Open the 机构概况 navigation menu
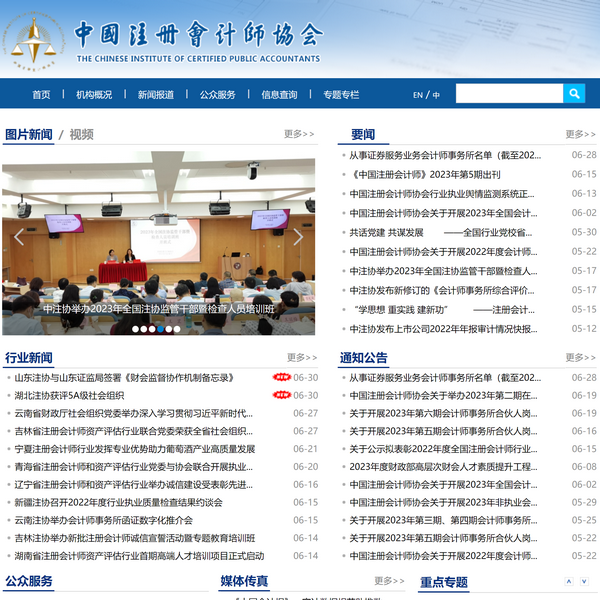This screenshot has width=600, height=600. [94, 95]
